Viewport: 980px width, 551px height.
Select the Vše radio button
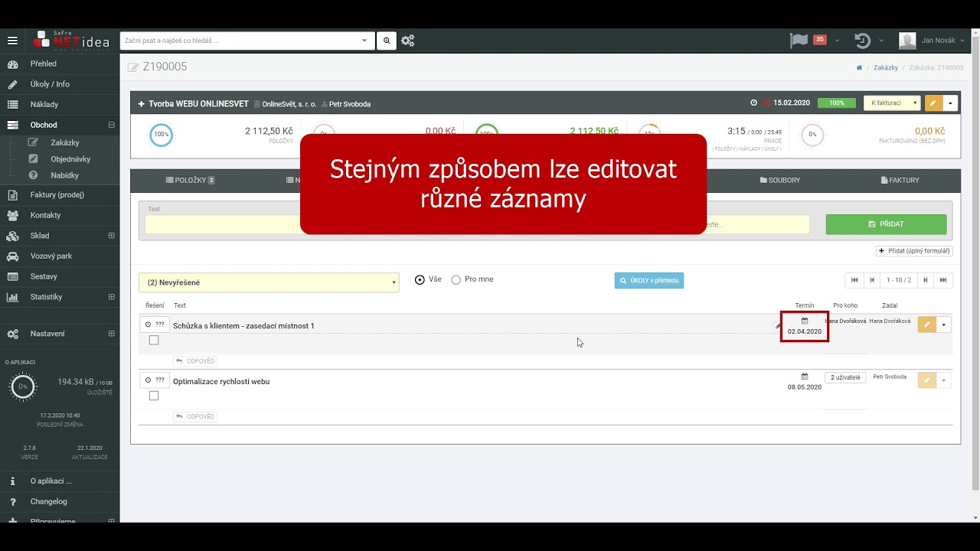pos(420,280)
